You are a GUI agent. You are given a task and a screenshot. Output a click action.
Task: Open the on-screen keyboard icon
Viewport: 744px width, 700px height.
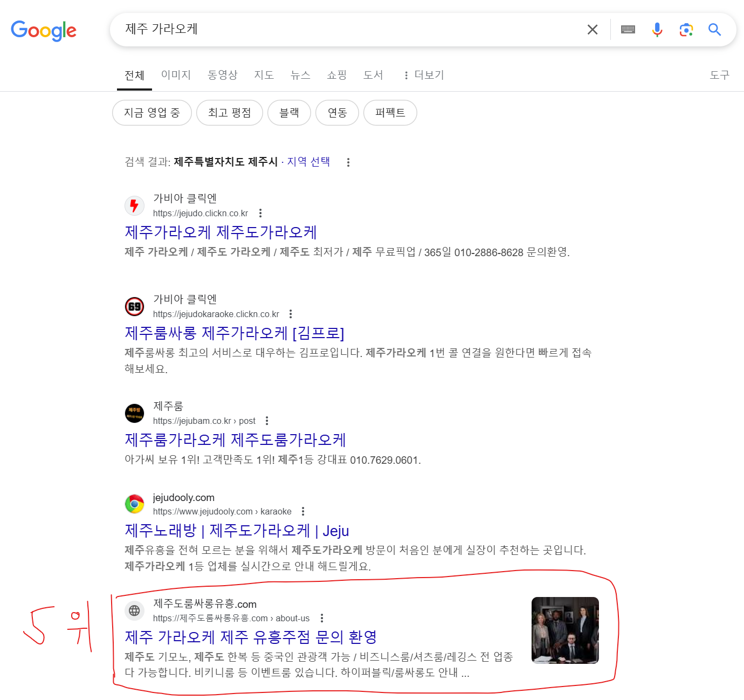(x=628, y=30)
